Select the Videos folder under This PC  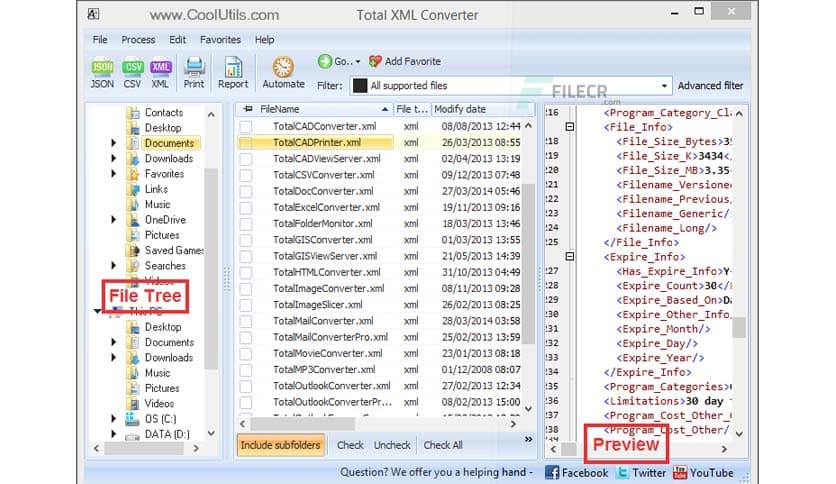pyautogui.click(x=159, y=404)
